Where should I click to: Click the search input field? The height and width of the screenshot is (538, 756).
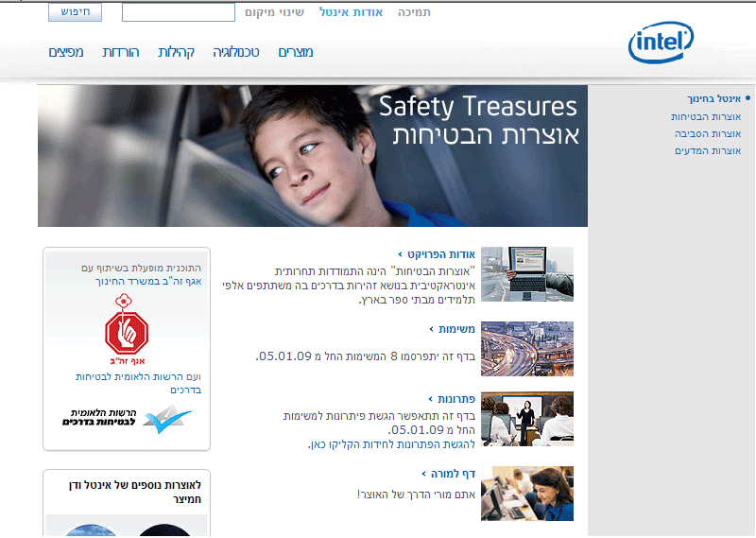(179, 12)
